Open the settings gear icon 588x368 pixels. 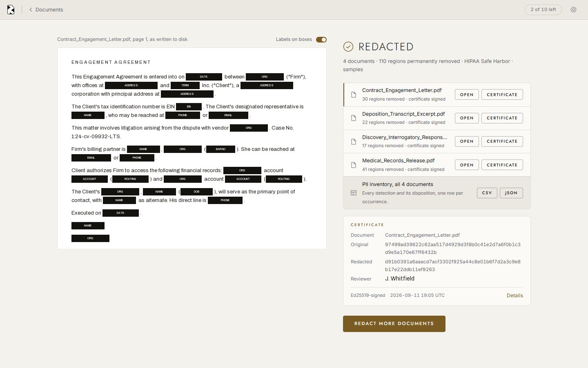coord(573,9)
